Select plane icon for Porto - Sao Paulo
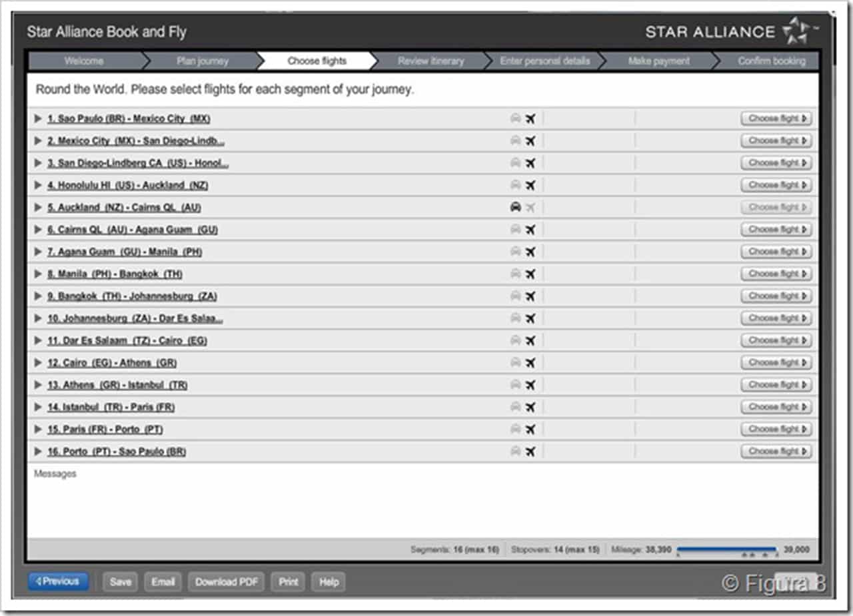Screen dimensions: 853x616 tap(530, 452)
